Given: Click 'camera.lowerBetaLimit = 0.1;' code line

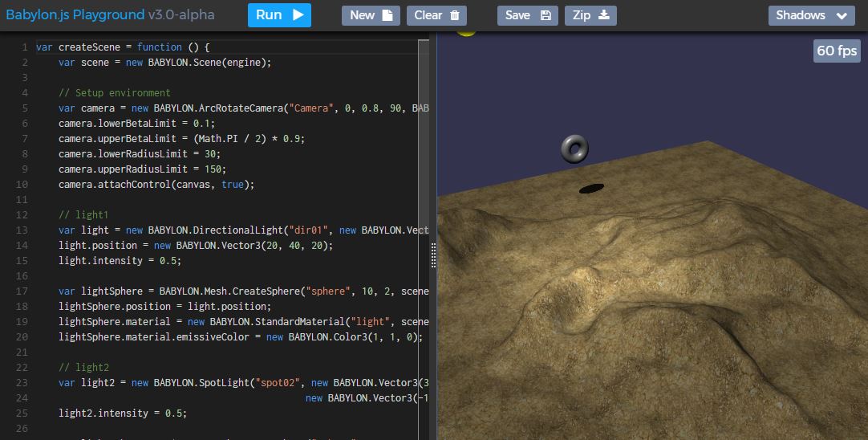Looking at the screenshot, I should click(x=136, y=123).
